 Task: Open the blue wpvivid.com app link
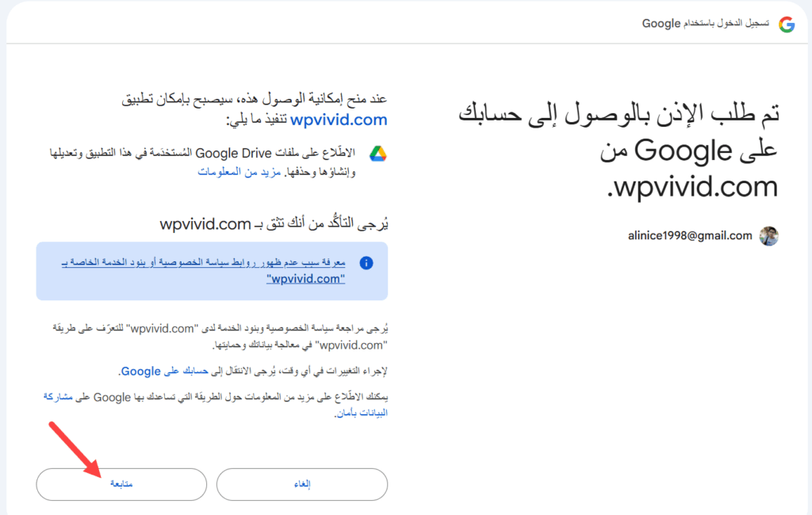[339, 120]
